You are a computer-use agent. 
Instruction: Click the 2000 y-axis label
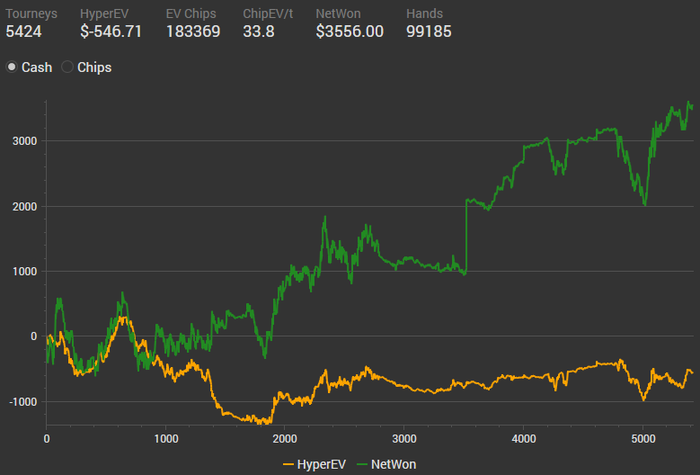point(25,207)
